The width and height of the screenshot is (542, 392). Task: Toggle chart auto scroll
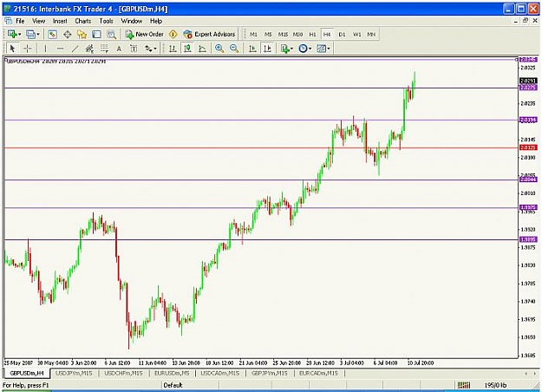click(x=252, y=49)
